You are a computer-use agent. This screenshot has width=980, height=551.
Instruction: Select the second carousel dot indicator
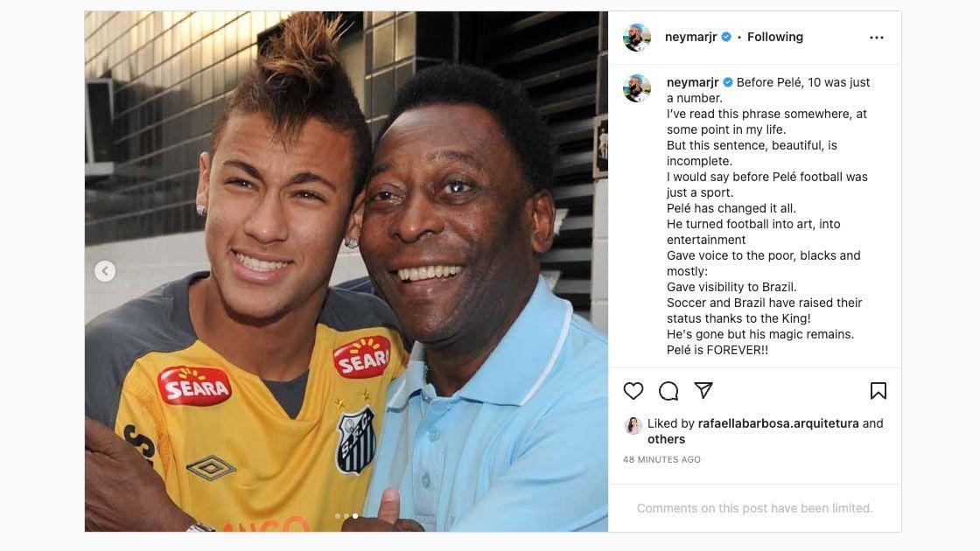click(346, 516)
